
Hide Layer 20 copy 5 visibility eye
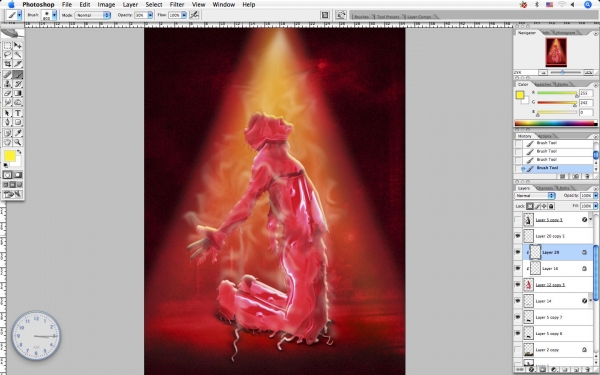[x=518, y=236]
